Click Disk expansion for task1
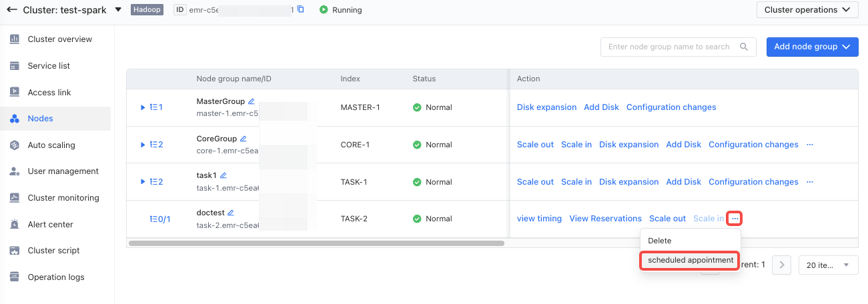 [x=628, y=182]
